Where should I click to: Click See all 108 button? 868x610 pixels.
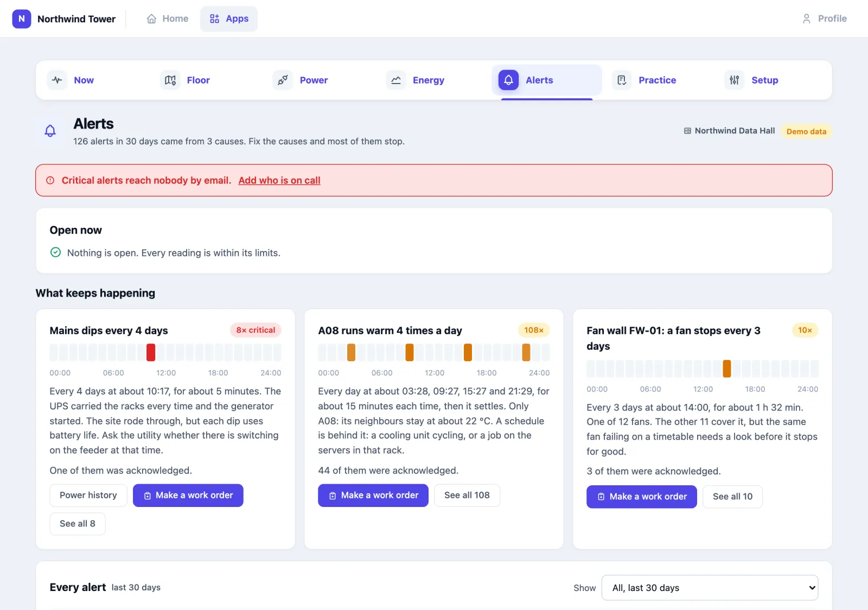(x=467, y=496)
